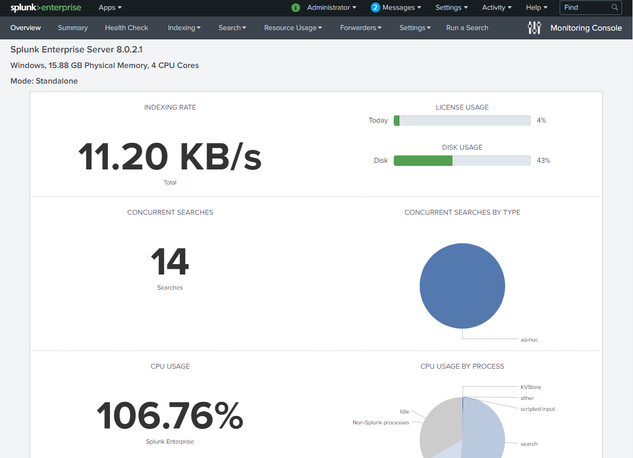Screen dimensions: 633x458
Task: Click the License Usage Today progress bar
Action: 462,120
